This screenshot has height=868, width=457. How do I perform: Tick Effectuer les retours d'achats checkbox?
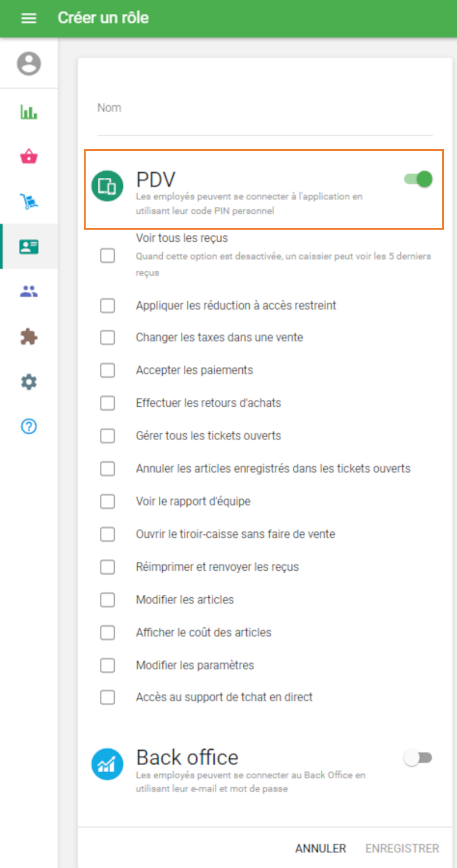tap(107, 403)
